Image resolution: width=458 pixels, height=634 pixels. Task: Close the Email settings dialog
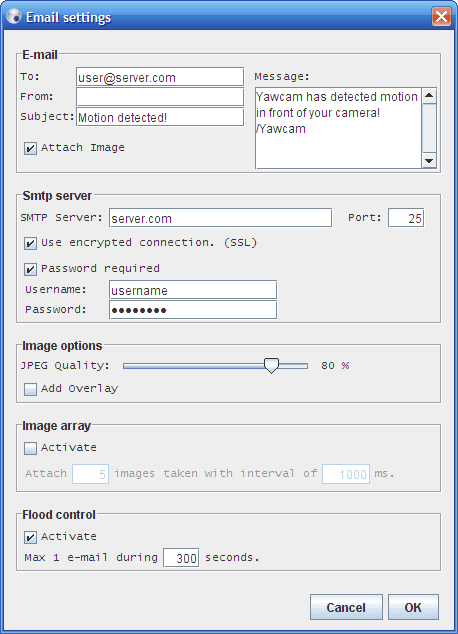pos(441,17)
